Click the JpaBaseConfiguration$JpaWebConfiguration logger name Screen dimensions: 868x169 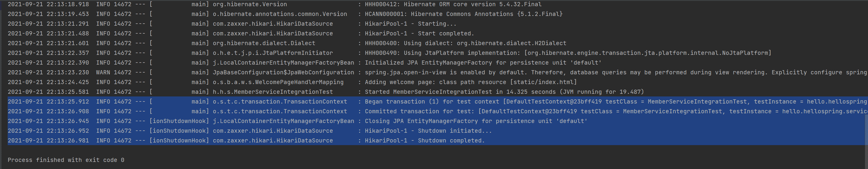click(283, 73)
